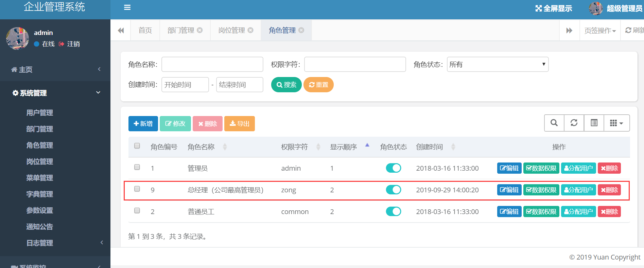
Task: Click the 开始时间 date field
Action: (x=185, y=84)
